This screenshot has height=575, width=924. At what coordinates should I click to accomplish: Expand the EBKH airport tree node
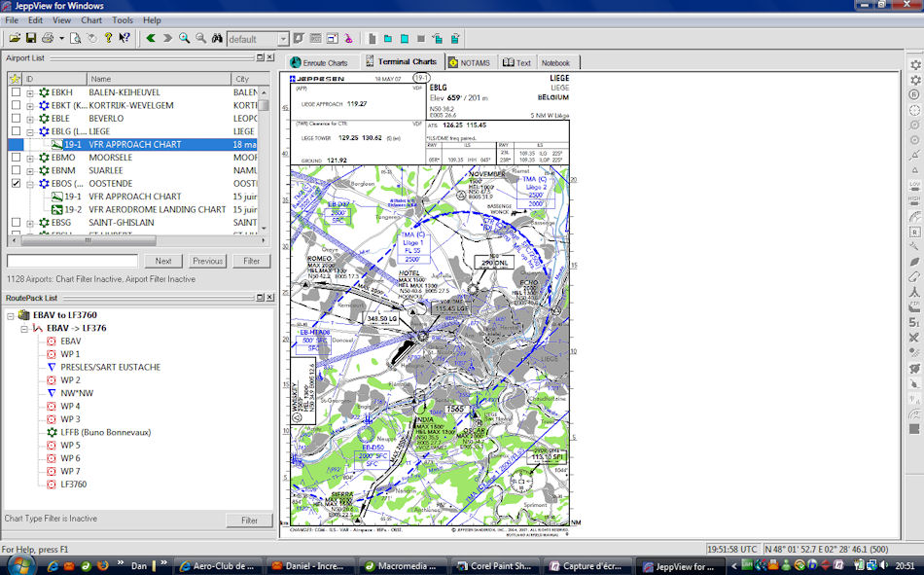[x=30, y=92]
